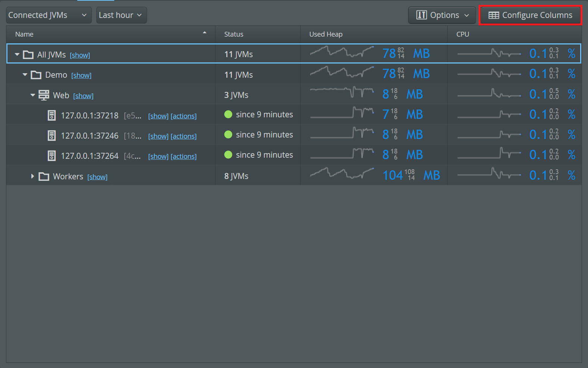Click the Workers folder icon
Image resolution: width=588 pixels, height=368 pixels.
click(44, 177)
